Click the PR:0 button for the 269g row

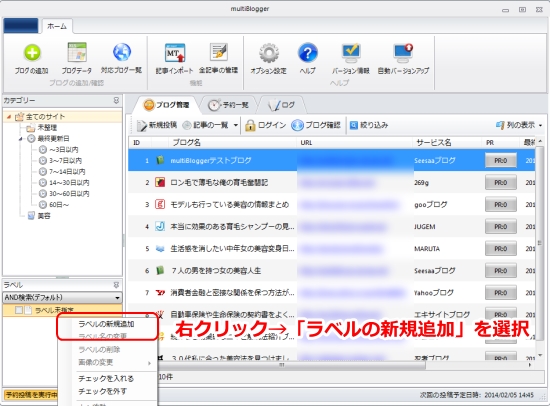501,182
